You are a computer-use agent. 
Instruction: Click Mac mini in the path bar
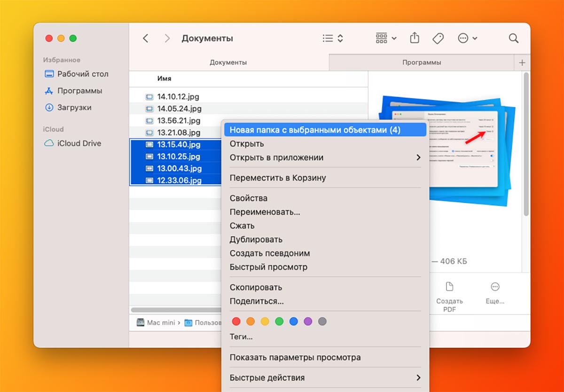pyautogui.click(x=160, y=321)
